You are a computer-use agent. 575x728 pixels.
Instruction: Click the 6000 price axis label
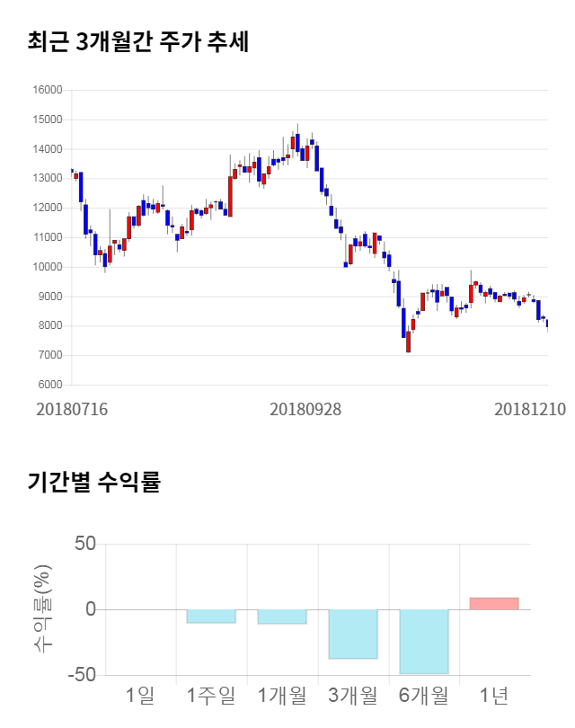pyautogui.click(x=49, y=385)
